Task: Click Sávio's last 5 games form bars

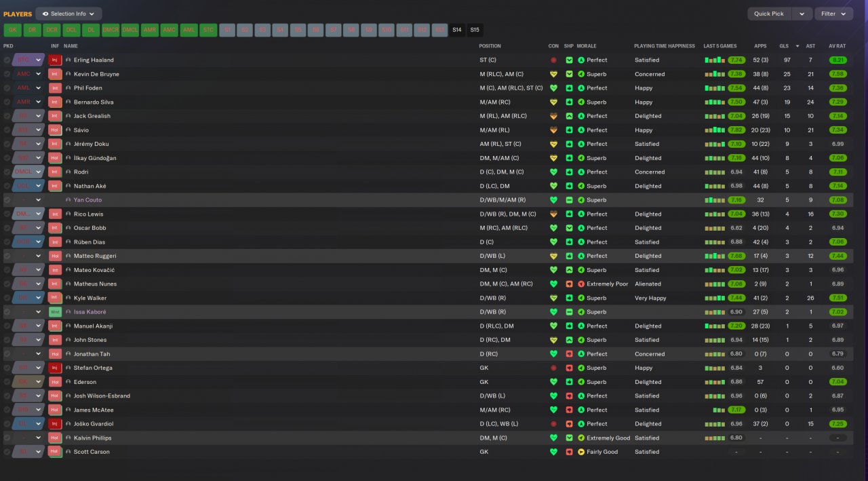Action: click(715, 130)
